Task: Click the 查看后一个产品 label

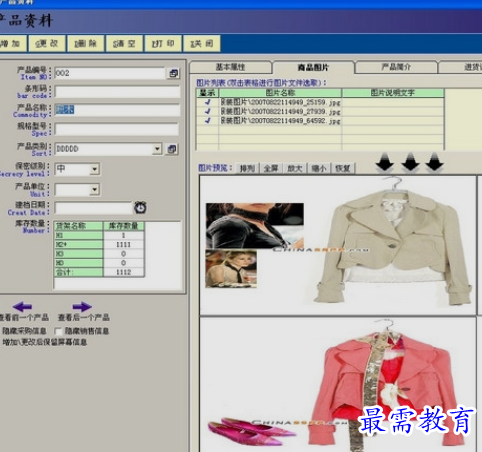Action: [84, 317]
